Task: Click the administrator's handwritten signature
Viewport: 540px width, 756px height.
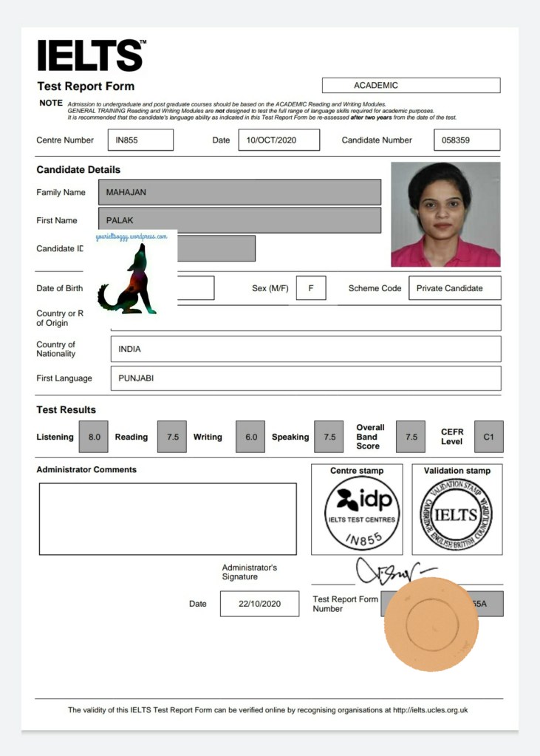Action: pos(386,571)
